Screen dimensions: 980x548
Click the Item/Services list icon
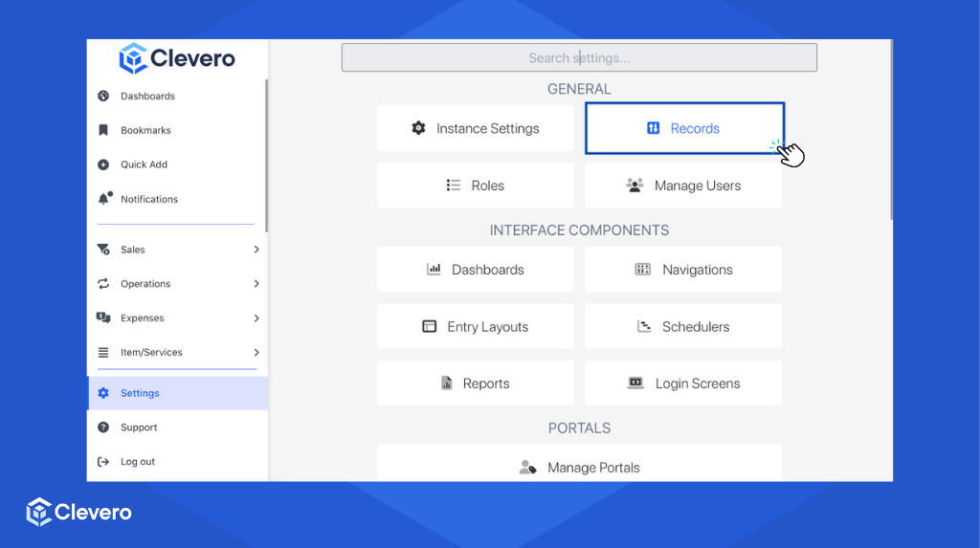pos(103,352)
